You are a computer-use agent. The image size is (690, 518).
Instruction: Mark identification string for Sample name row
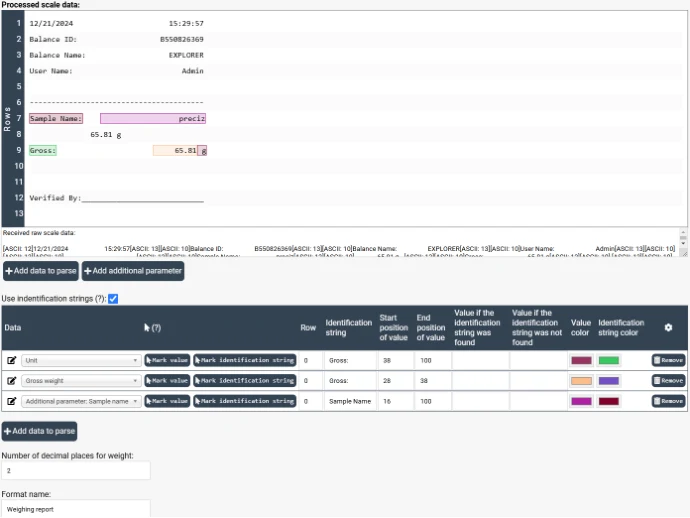click(x=245, y=401)
